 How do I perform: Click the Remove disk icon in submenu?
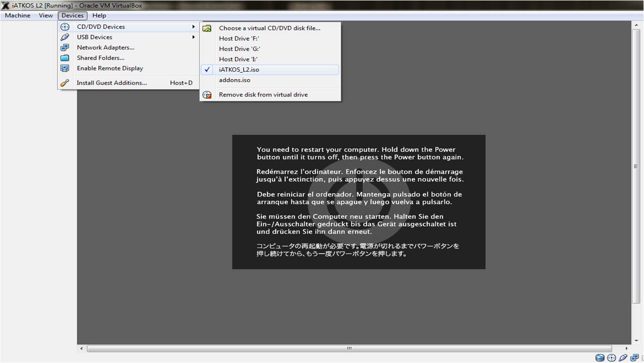(207, 95)
